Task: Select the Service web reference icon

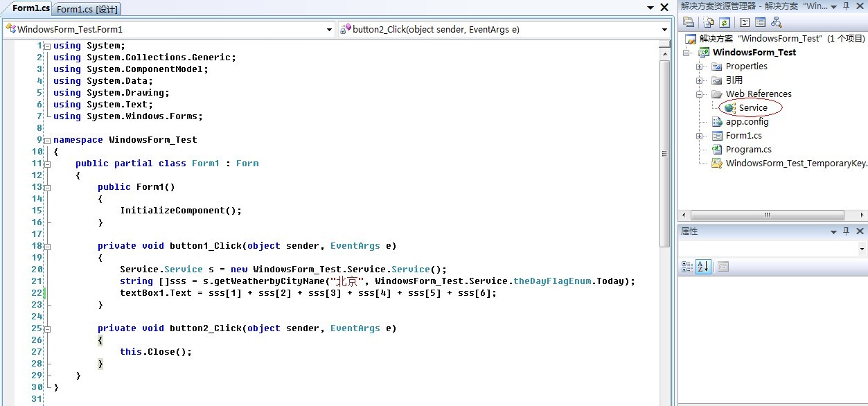Action: [729, 108]
